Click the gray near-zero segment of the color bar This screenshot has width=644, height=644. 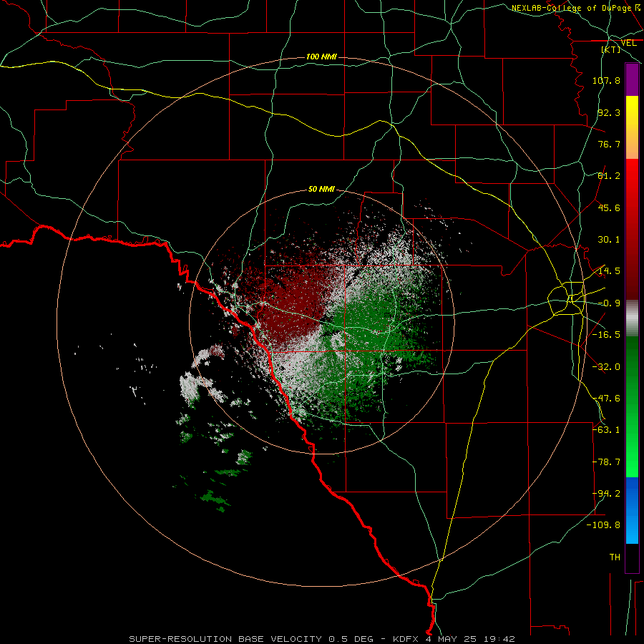tap(632, 318)
